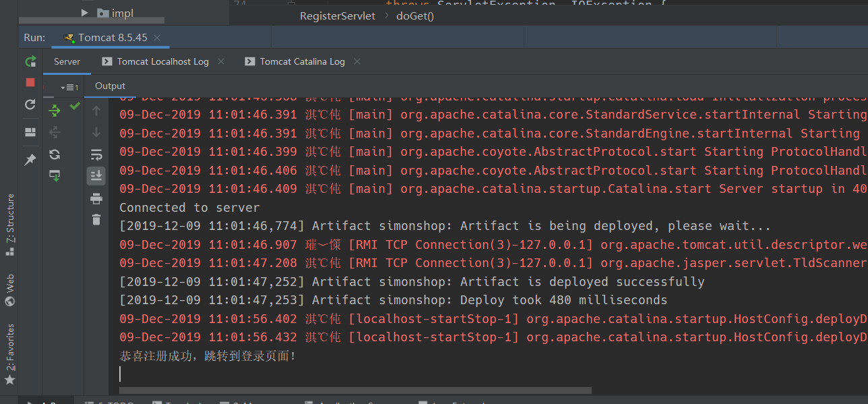Clear the console with the trash icon
Image resolution: width=868 pixels, height=404 pixels.
pos(96,219)
